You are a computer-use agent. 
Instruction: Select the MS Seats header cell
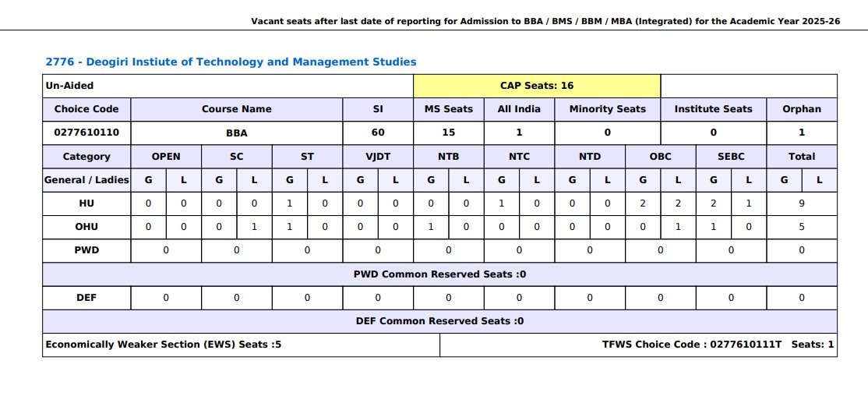coord(448,109)
